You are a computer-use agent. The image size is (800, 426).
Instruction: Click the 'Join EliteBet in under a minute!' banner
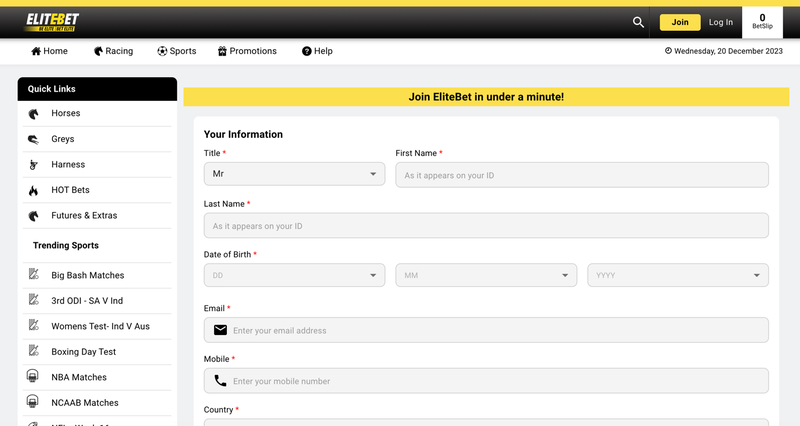coord(486,97)
